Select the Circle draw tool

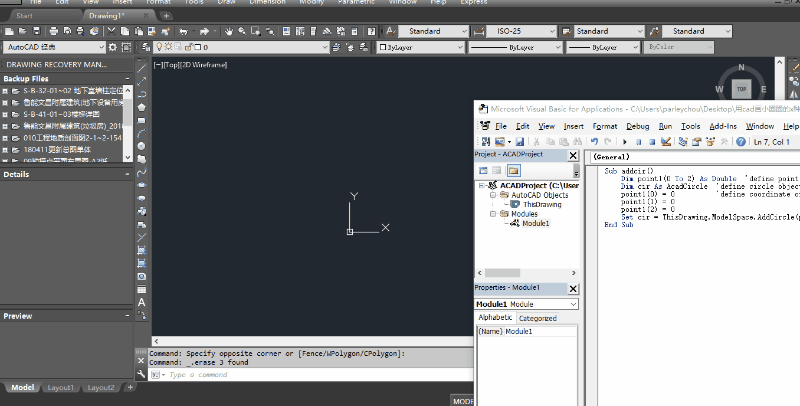tap(142, 146)
